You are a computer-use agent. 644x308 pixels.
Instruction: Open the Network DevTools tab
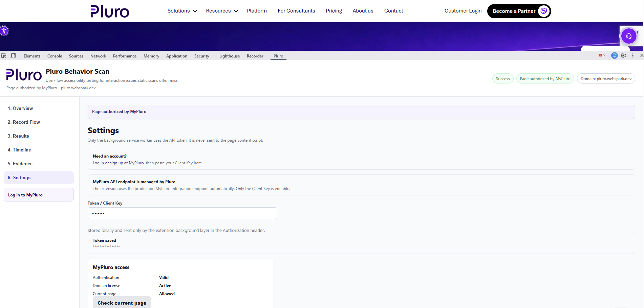(x=98, y=56)
